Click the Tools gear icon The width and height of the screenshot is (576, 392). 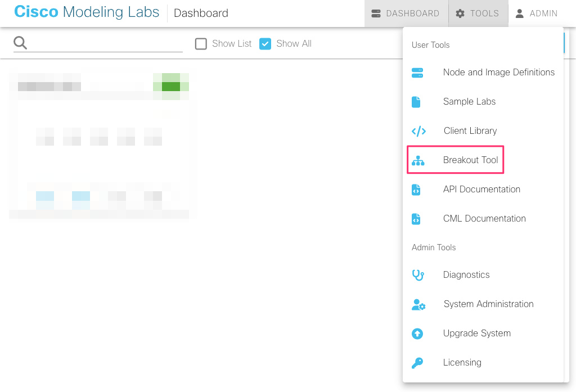point(460,13)
